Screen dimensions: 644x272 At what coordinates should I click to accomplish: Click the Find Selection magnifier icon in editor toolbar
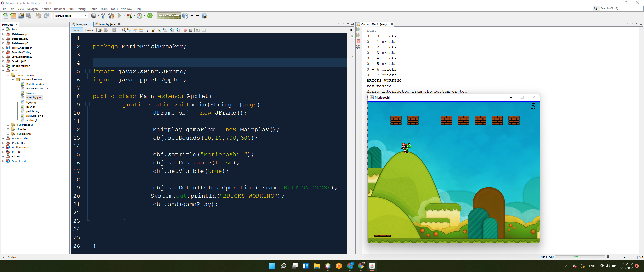[x=124, y=30]
